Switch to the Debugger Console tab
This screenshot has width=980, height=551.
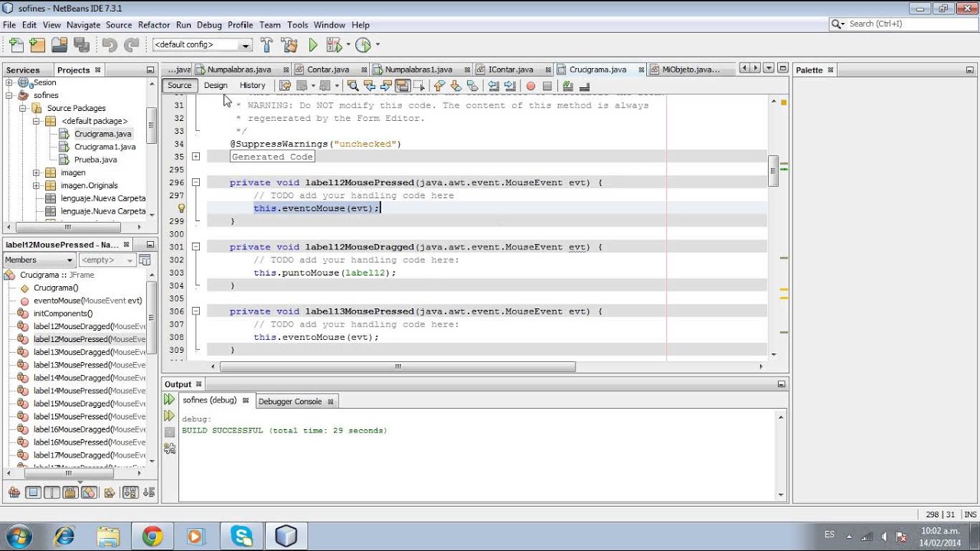(289, 401)
